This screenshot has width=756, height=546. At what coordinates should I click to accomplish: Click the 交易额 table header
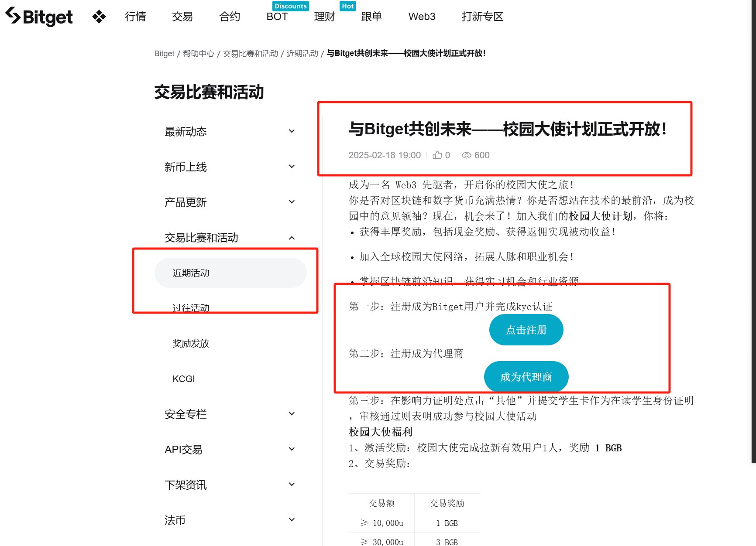pyautogui.click(x=381, y=503)
